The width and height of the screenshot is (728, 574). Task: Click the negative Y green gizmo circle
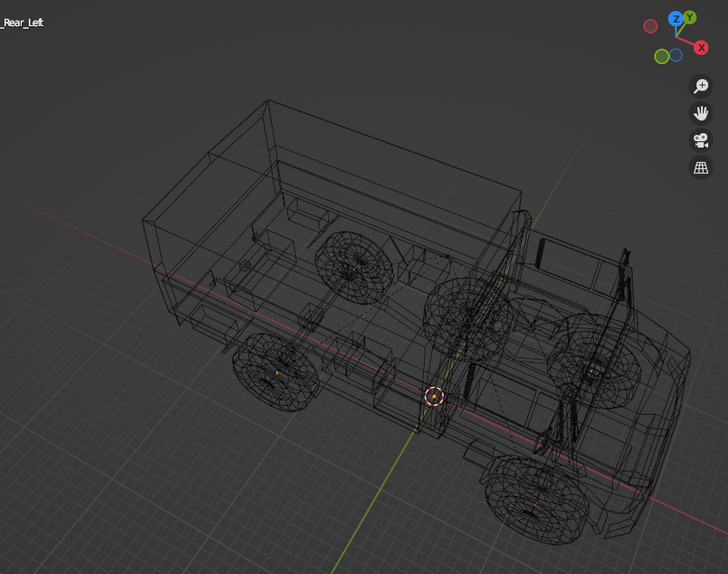click(x=661, y=57)
